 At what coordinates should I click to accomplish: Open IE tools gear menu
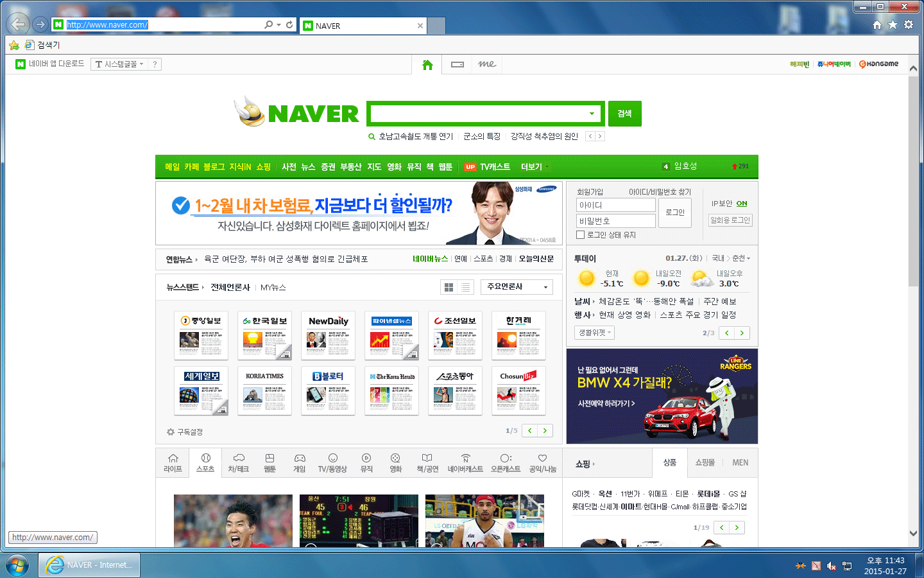(x=909, y=24)
